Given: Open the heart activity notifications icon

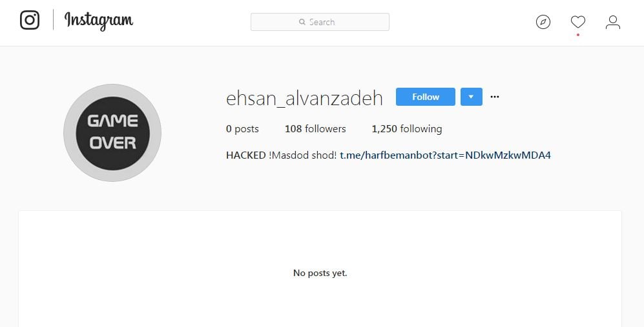Looking at the screenshot, I should coord(578,21).
